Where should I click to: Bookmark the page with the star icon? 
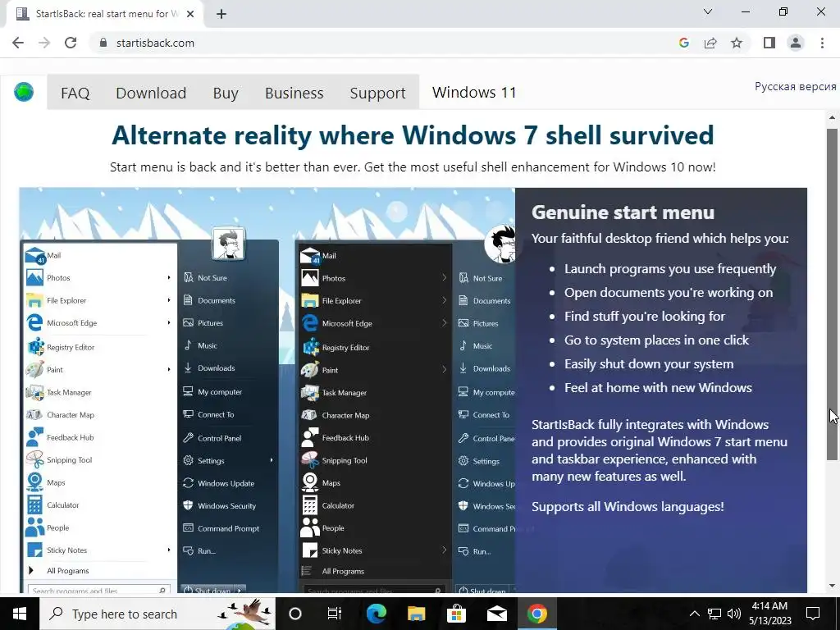tap(737, 43)
